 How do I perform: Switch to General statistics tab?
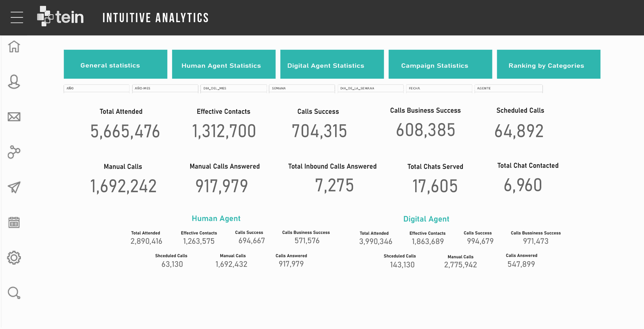(x=115, y=64)
